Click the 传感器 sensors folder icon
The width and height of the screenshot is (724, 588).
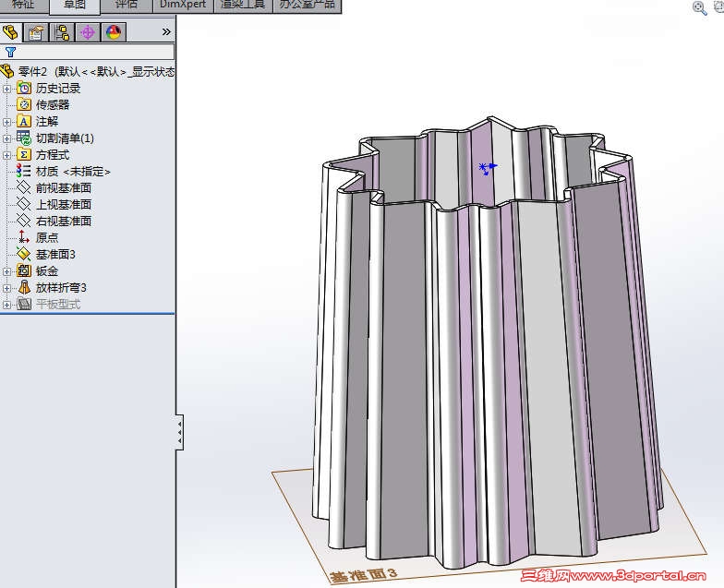click(x=24, y=105)
